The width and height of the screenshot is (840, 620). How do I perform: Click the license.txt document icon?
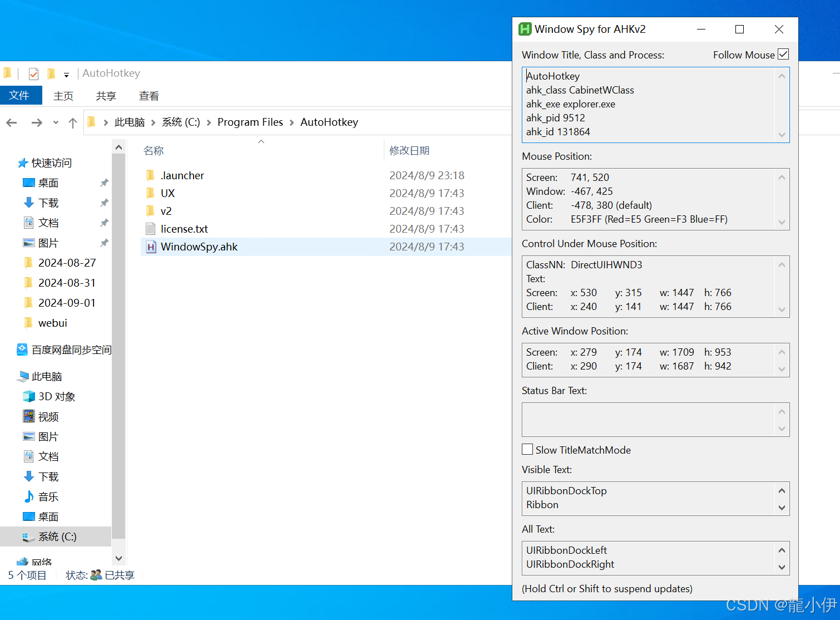(x=150, y=229)
